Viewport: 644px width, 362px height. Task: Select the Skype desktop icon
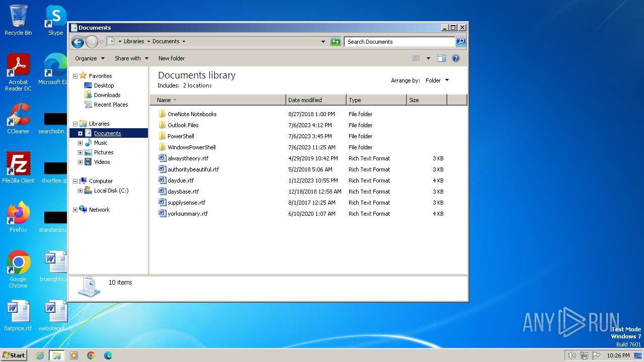(56, 20)
